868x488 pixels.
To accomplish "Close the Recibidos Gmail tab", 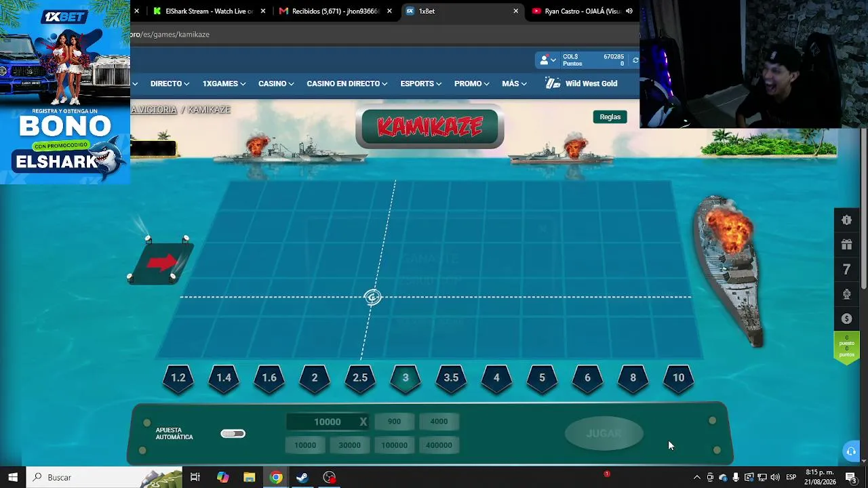I will click(389, 11).
